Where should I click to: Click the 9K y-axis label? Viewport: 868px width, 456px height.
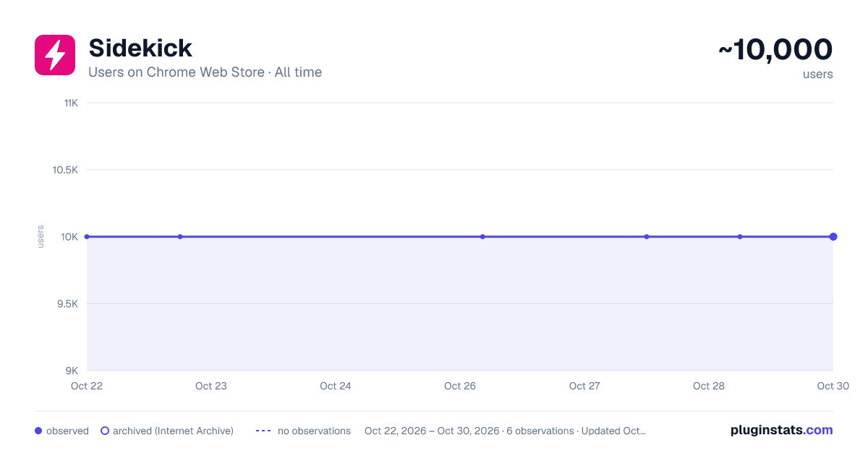[x=72, y=371]
